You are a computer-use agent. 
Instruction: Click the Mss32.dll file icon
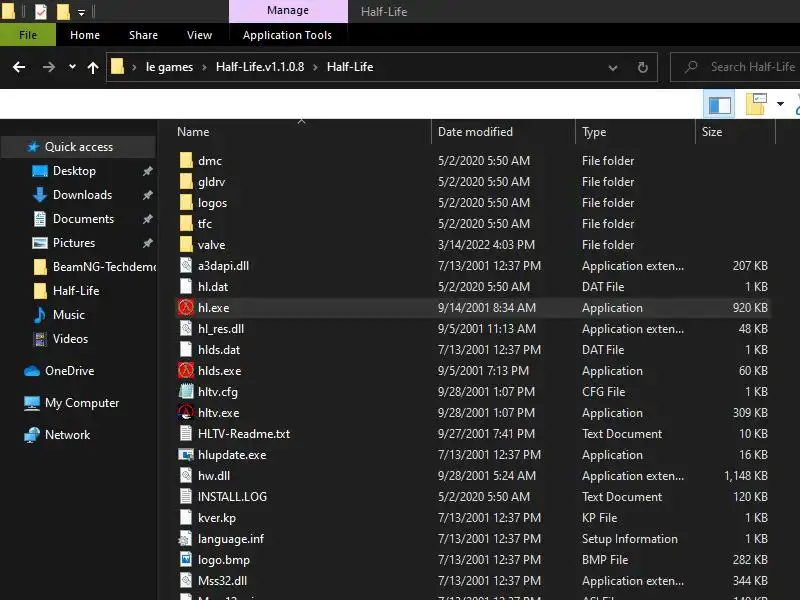(x=186, y=581)
